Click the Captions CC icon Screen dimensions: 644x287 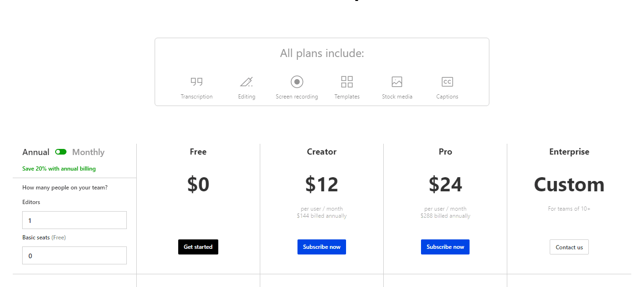[x=447, y=82]
